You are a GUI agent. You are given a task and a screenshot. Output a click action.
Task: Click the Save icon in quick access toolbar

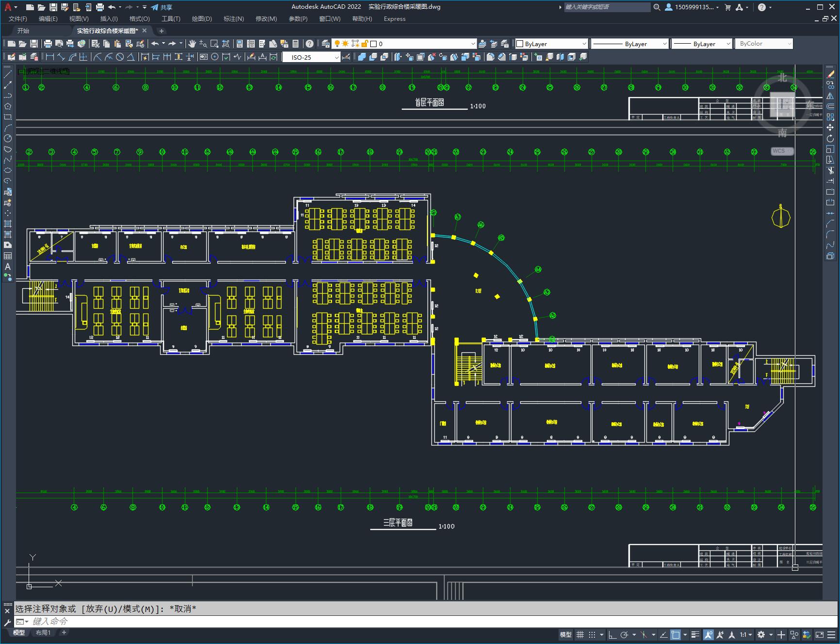53,7
